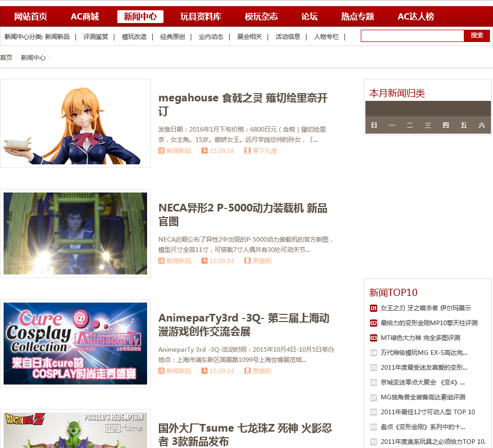Open the 经典原创 category
The image size is (493, 448).
173,37
